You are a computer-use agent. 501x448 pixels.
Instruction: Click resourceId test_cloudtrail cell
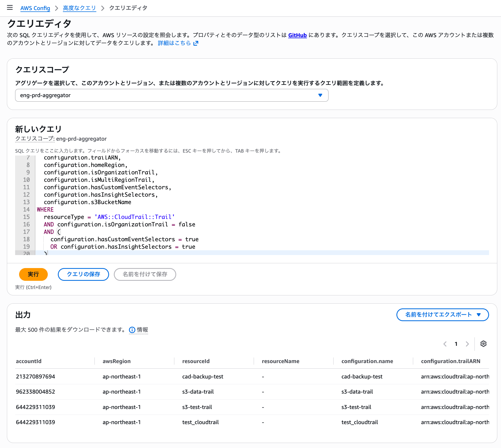(200, 422)
